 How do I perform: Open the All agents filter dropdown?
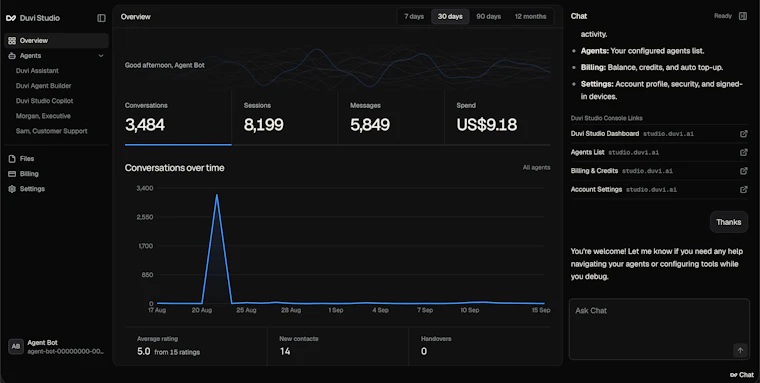pyautogui.click(x=536, y=167)
